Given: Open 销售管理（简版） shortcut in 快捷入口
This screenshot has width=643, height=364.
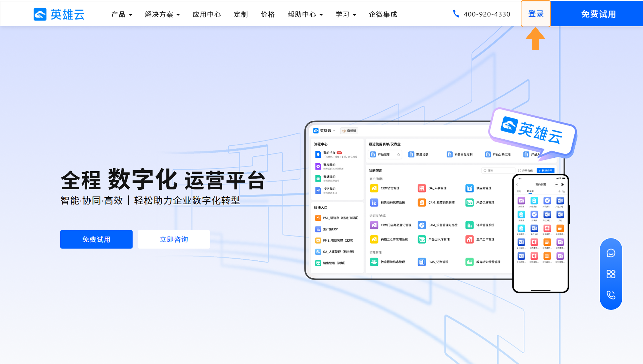Looking at the screenshot, I should pyautogui.click(x=330, y=263).
